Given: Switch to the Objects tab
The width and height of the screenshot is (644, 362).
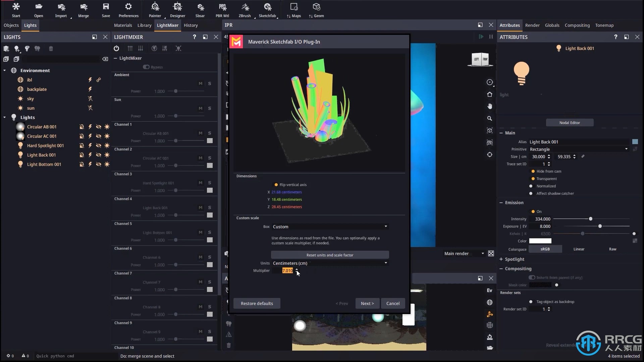Looking at the screenshot, I should pos(11,25).
